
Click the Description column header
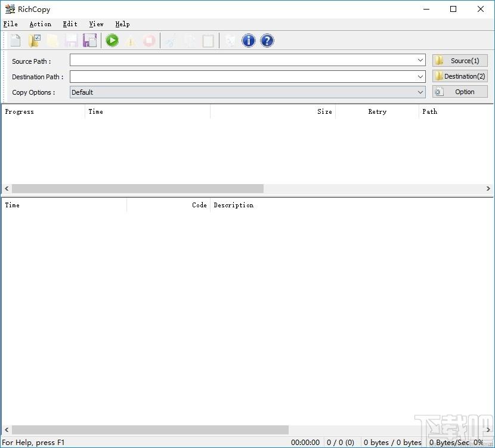point(352,206)
